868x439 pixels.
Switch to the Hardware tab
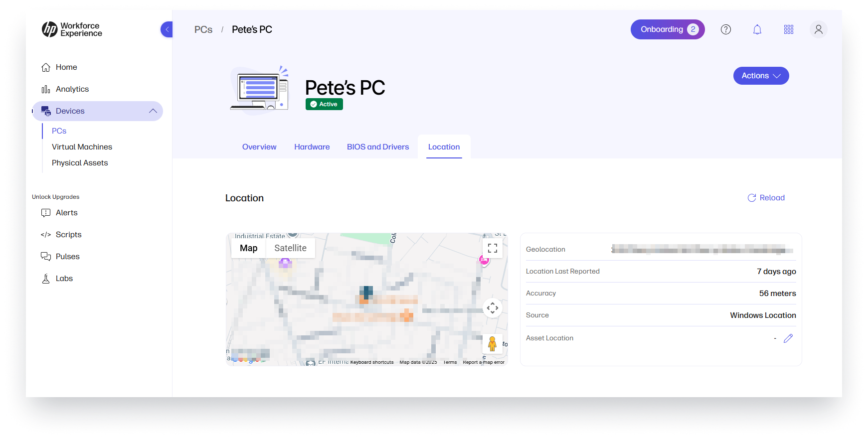[312, 147]
